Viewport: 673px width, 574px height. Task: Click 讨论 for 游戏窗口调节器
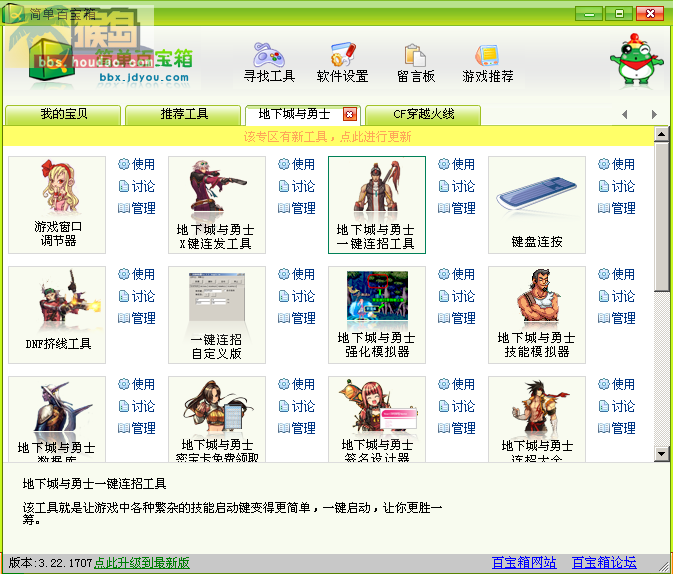136,186
